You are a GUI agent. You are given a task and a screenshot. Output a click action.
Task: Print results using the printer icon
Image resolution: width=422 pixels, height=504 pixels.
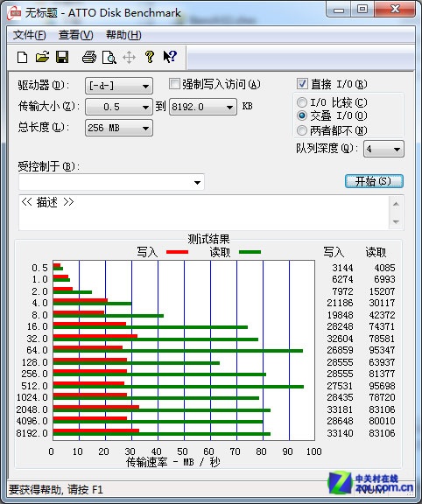(88, 57)
